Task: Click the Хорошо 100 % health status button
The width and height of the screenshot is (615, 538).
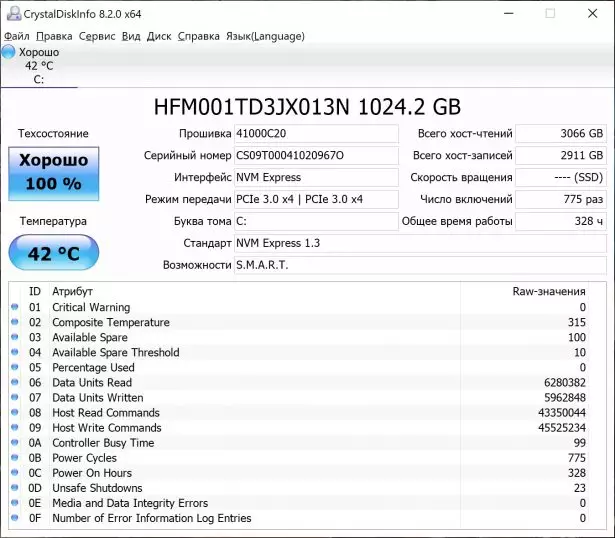Action: coord(53,172)
